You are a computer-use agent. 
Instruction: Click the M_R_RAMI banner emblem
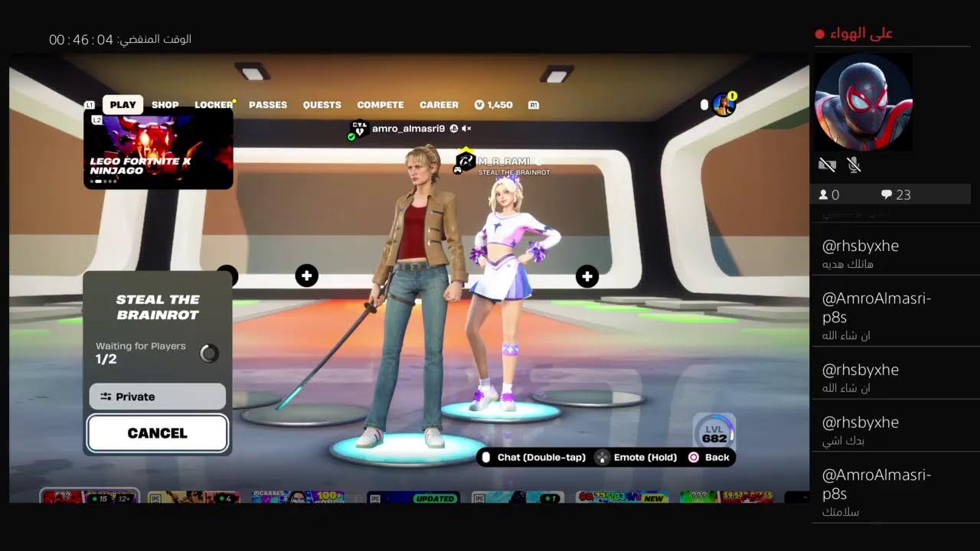click(x=465, y=161)
